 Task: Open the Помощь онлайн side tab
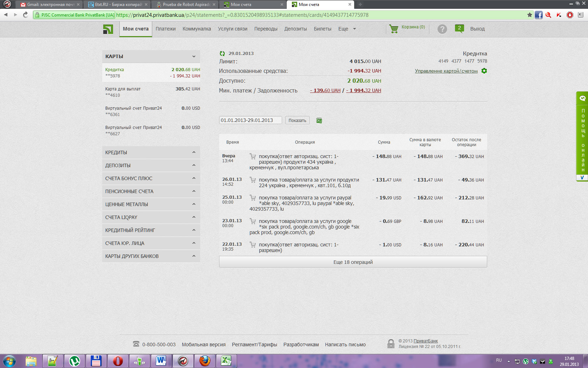tap(582, 137)
